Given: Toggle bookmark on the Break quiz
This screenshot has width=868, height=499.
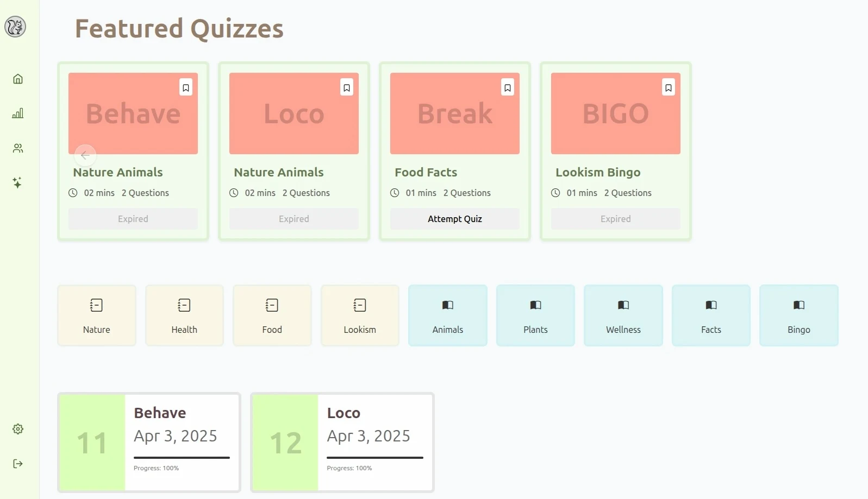Looking at the screenshot, I should [x=508, y=87].
